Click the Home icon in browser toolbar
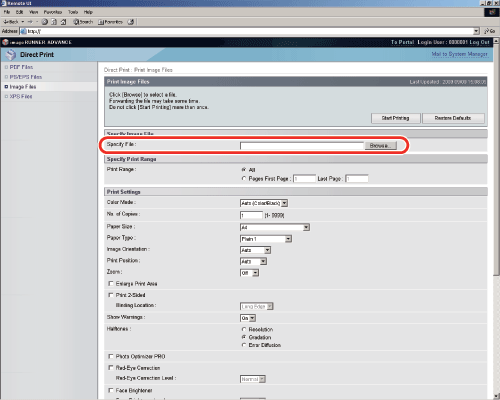Image resolution: width=500 pixels, height=400 pixels. pos(63,22)
